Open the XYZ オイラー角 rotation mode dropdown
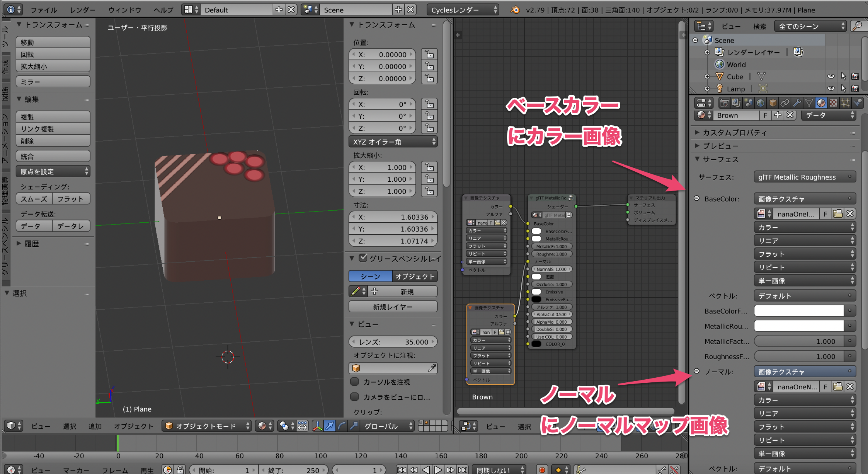This screenshot has height=474, width=868. tap(393, 142)
